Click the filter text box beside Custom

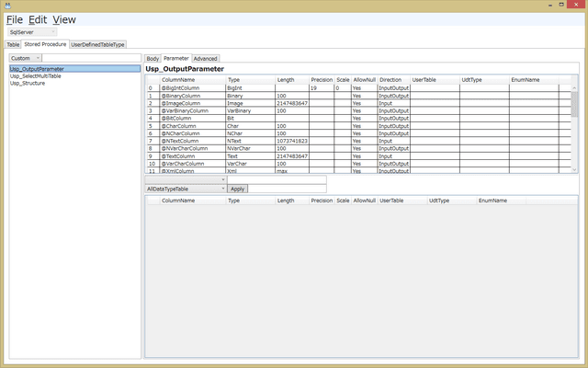point(92,58)
